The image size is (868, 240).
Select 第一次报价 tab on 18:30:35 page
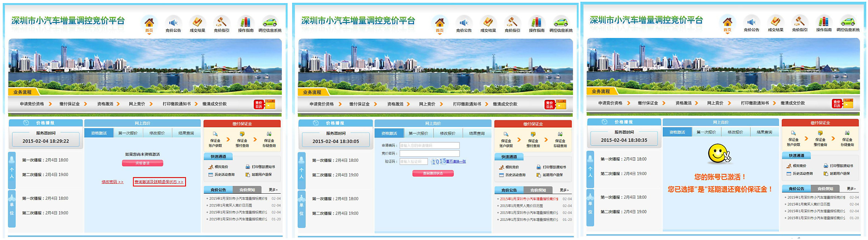point(706,132)
